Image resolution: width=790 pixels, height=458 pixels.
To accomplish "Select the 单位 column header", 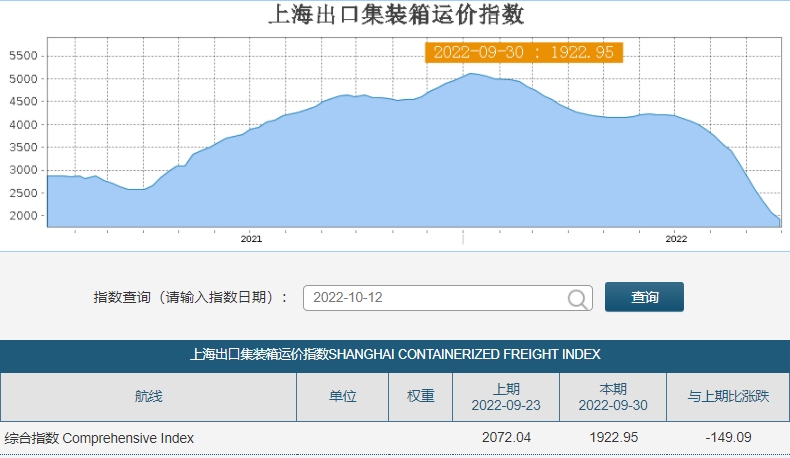I will pos(343,397).
